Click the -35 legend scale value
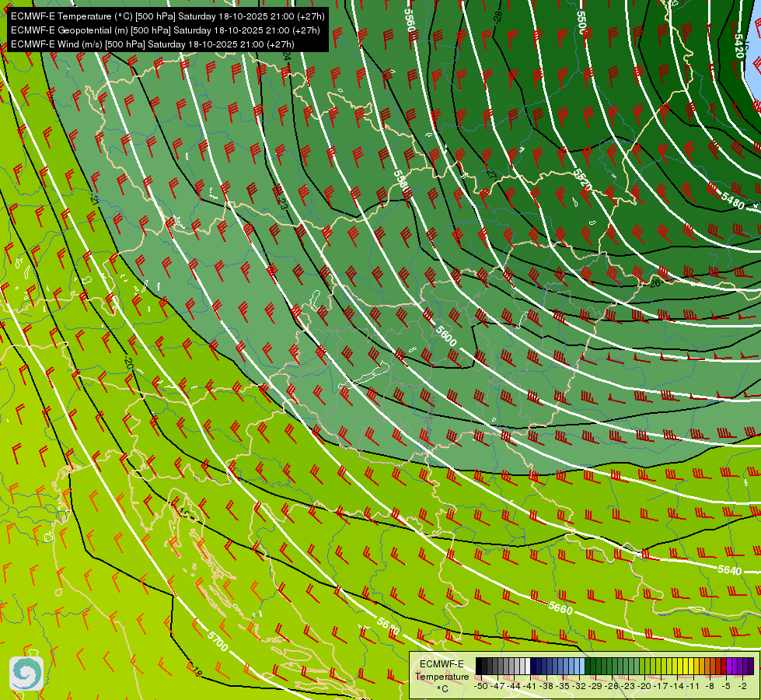This screenshot has height=700, width=761. click(562, 686)
